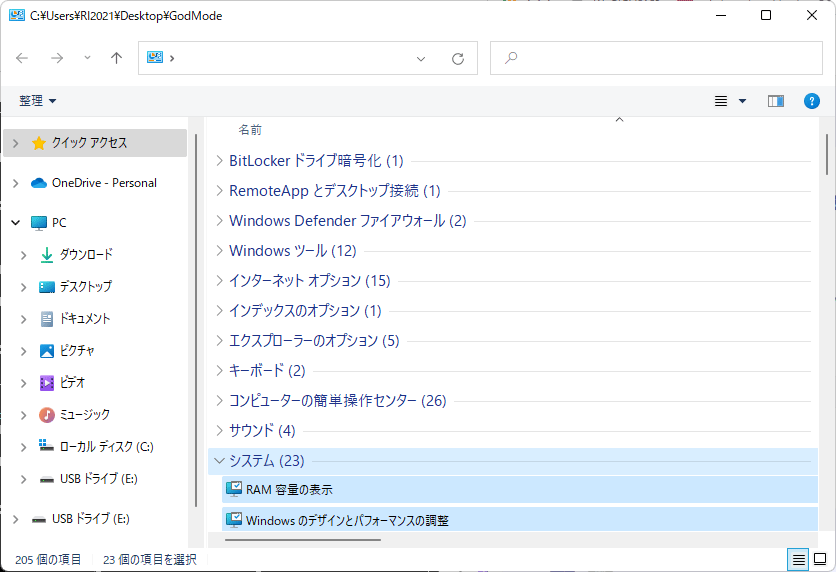836x572 pixels.
Task: Open the view options dropdown arrow
Action: click(x=742, y=101)
